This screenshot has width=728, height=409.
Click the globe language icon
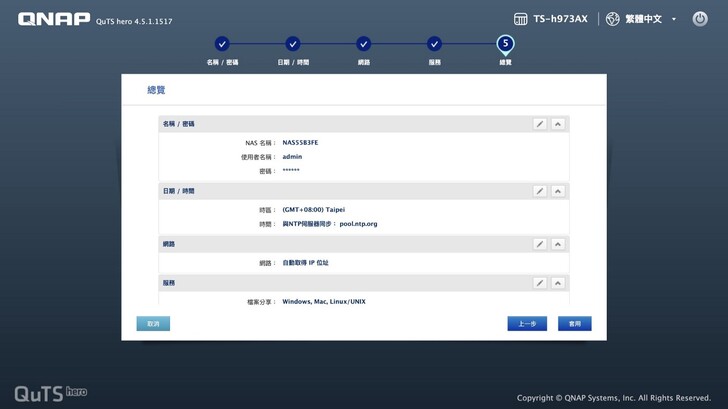[613, 19]
